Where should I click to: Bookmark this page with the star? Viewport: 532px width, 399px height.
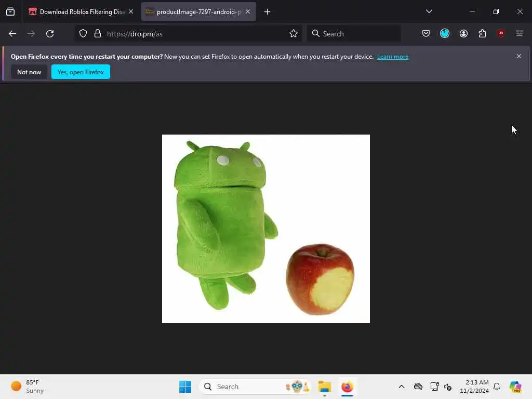[x=294, y=34]
